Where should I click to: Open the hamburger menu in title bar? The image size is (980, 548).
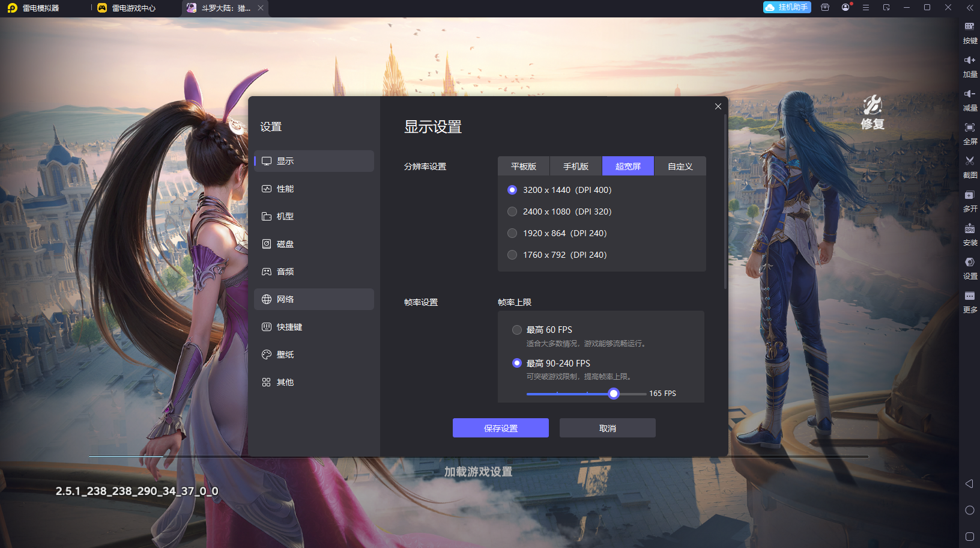[866, 7]
